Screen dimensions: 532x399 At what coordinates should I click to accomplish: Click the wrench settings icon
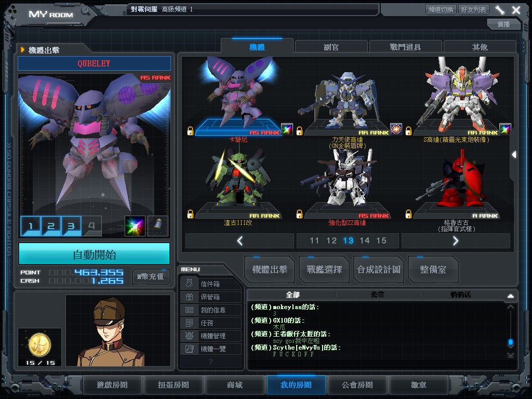click(500, 10)
